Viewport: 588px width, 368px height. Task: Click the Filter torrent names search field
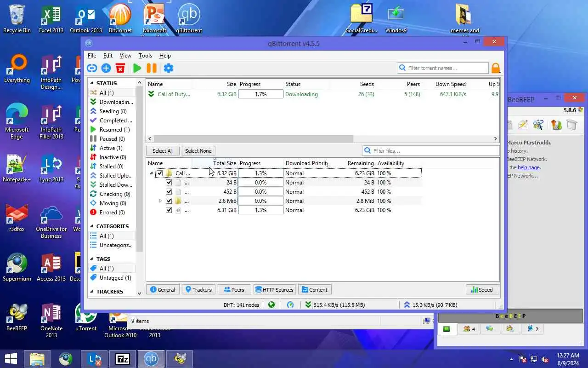click(443, 68)
